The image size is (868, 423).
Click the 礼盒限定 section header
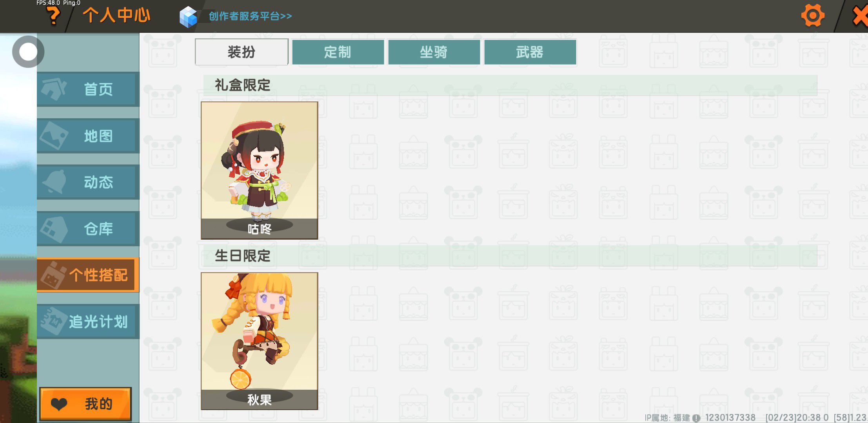[510, 85]
